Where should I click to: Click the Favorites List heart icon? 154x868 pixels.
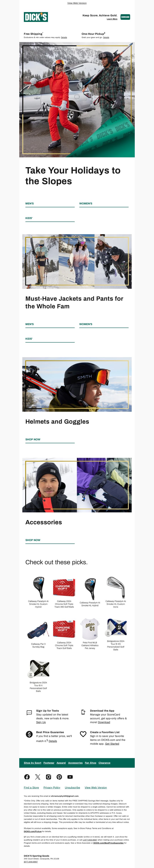click(x=83, y=734)
